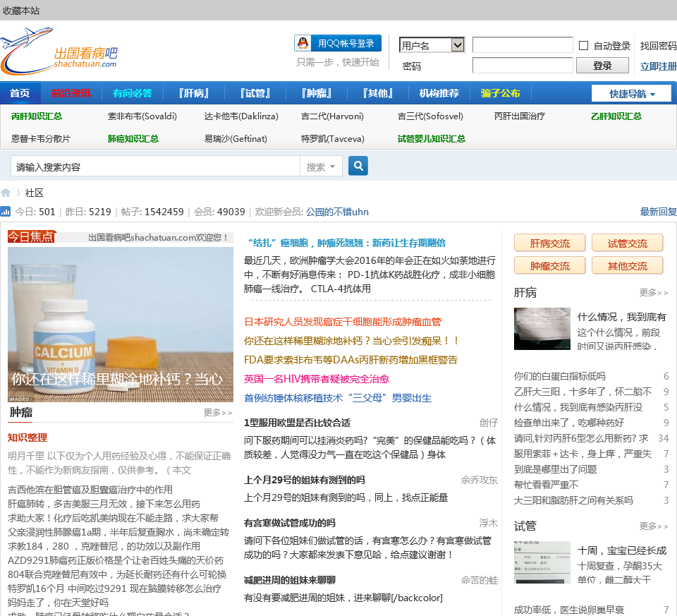Open 知识整理 tumor post
Screen dimensions: 677x616
28,437
